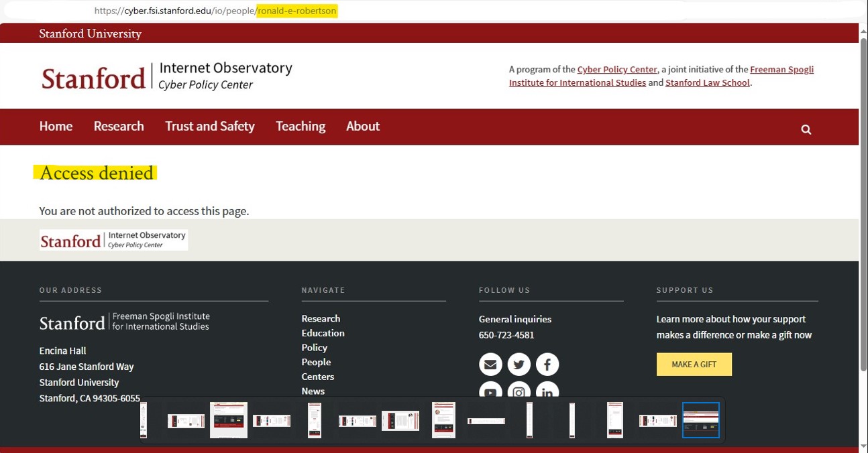Screen dimensions: 868x453
Task: Click 'Learn more about how your support' text
Action: (731, 319)
